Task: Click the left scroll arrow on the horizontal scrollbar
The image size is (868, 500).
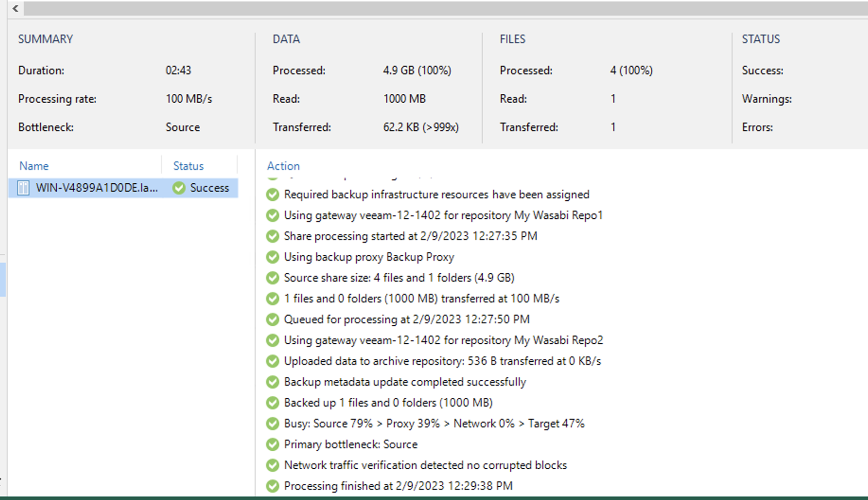Action: pos(16,9)
